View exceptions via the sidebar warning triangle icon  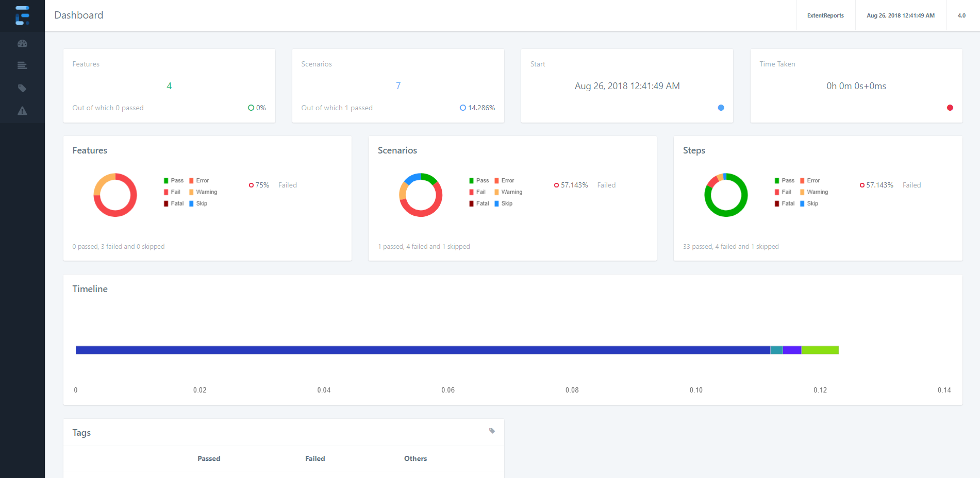22,110
